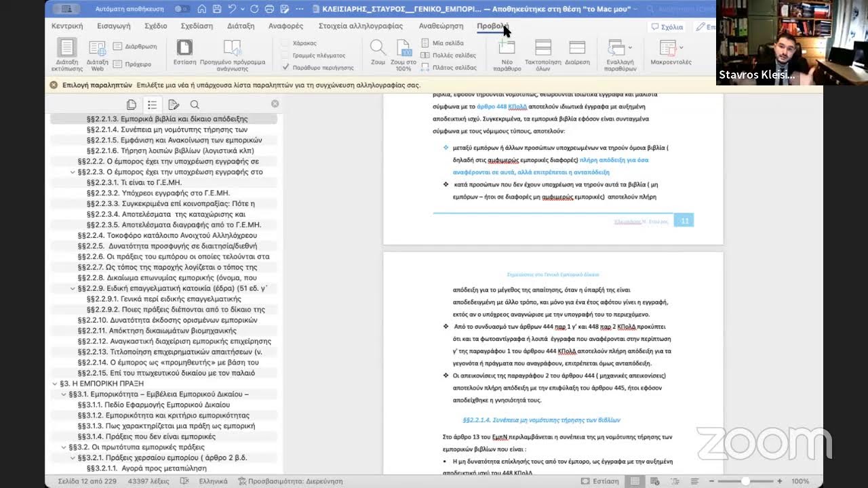Click Εστίαση in the status bar
Viewport: 868px width, 488px height.
coord(600,481)
